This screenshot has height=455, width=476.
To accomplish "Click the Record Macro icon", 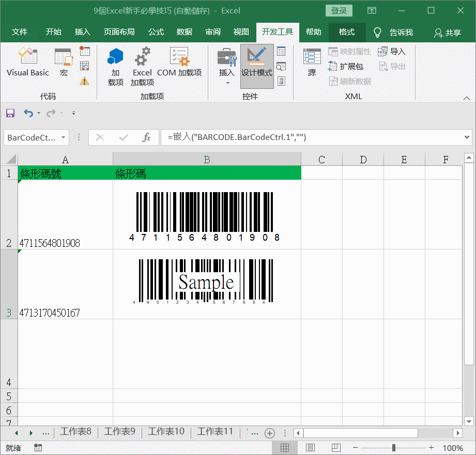I will coord(85,51).
